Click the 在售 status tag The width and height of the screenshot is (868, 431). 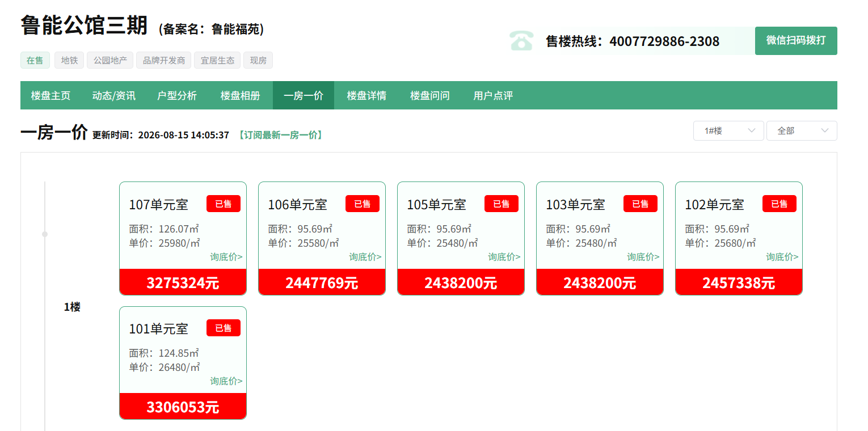(x=35, y=60)
